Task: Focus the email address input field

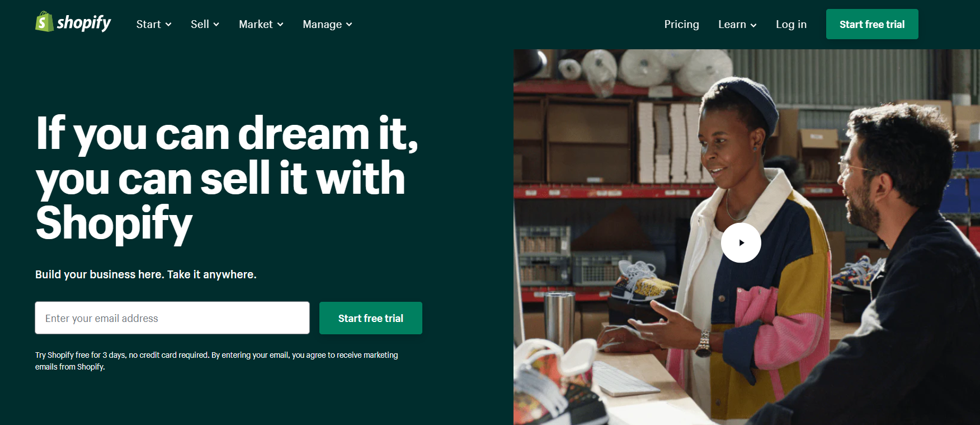Action: 172,318
